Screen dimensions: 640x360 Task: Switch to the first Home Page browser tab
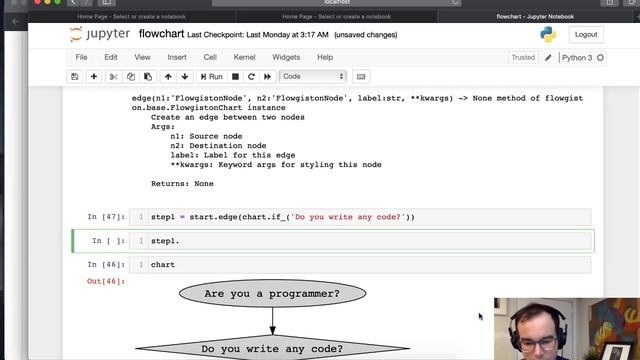(131, 17)
